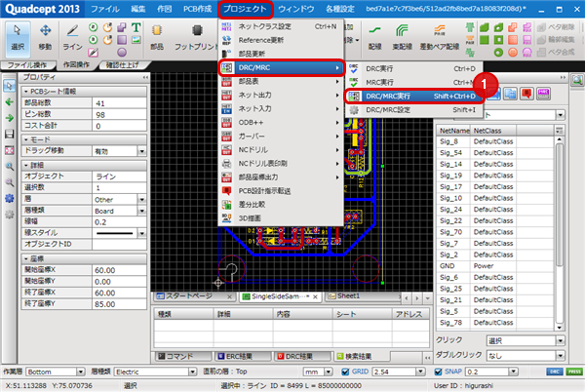Switch to the ERC結果 tab
Screen dimensions: 585x392
pos(243,356)
